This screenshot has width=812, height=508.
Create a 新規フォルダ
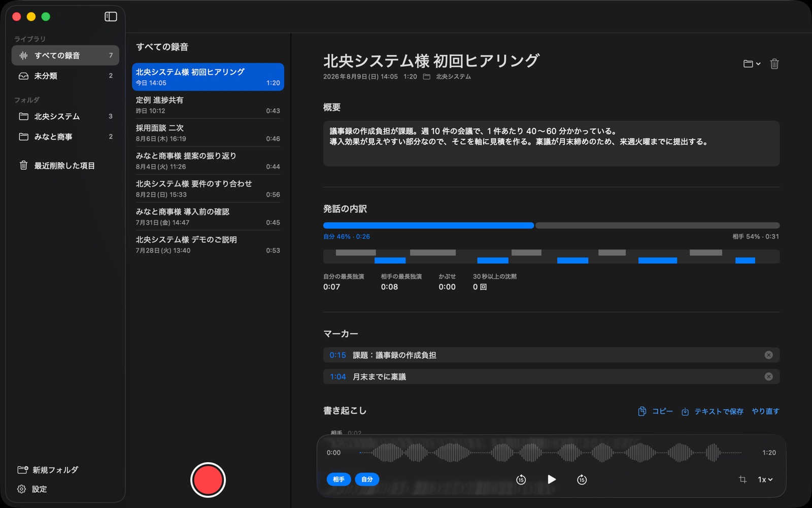[x=48, y=470]
